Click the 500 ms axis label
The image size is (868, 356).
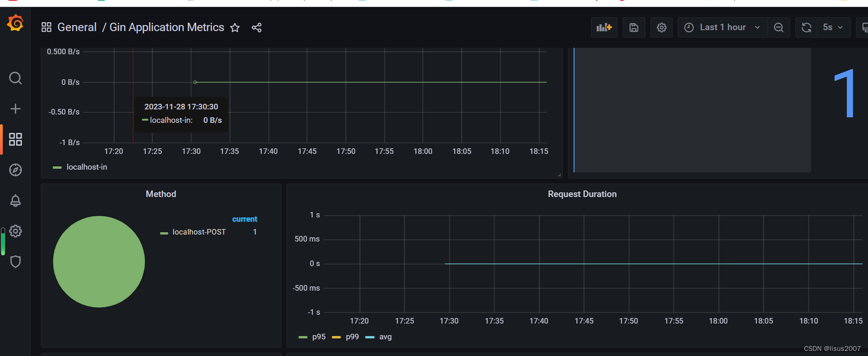click(307, 239)
